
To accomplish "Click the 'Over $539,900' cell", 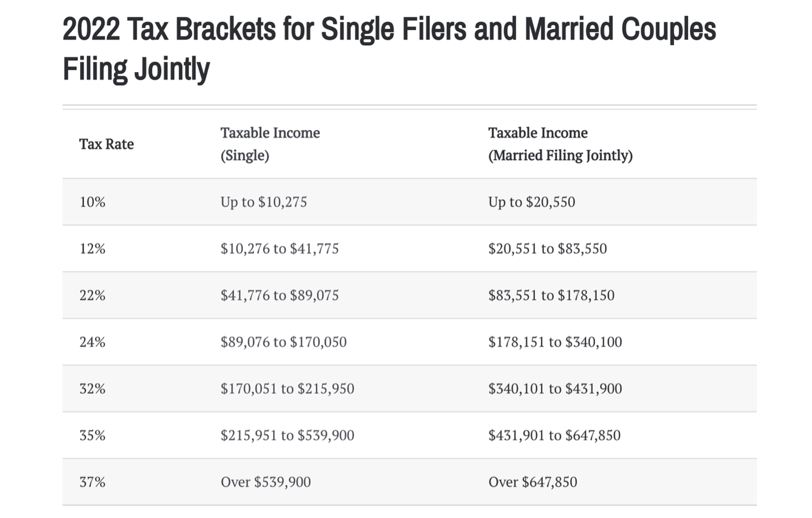I will pos(266,482).
